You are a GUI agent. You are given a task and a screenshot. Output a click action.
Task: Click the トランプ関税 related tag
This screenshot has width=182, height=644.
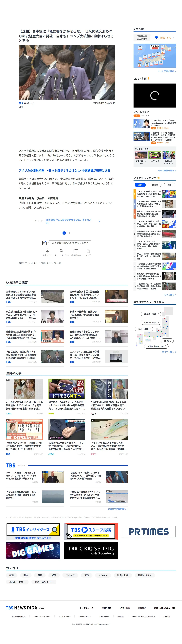pyautogui.click(x=40, y=263)
